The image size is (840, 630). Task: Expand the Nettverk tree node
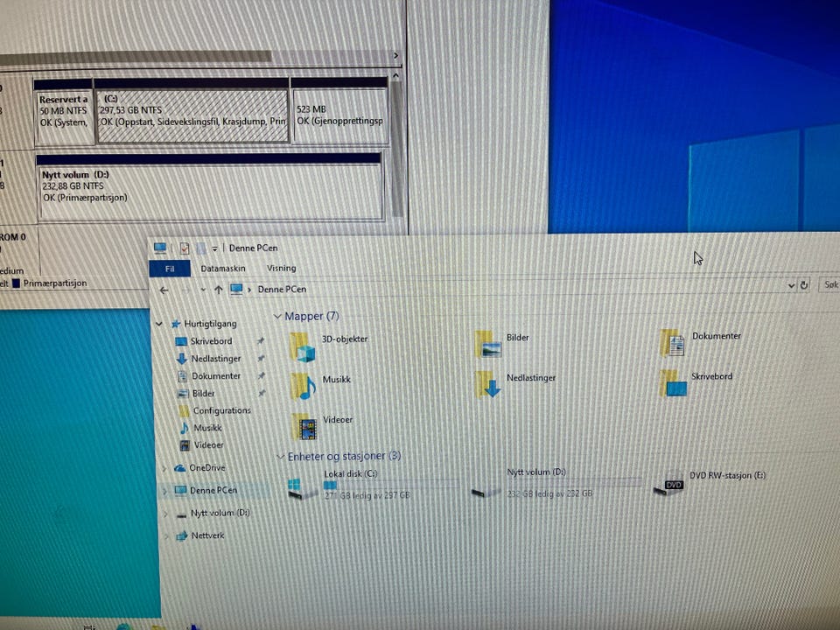click(x=166, y=535)
